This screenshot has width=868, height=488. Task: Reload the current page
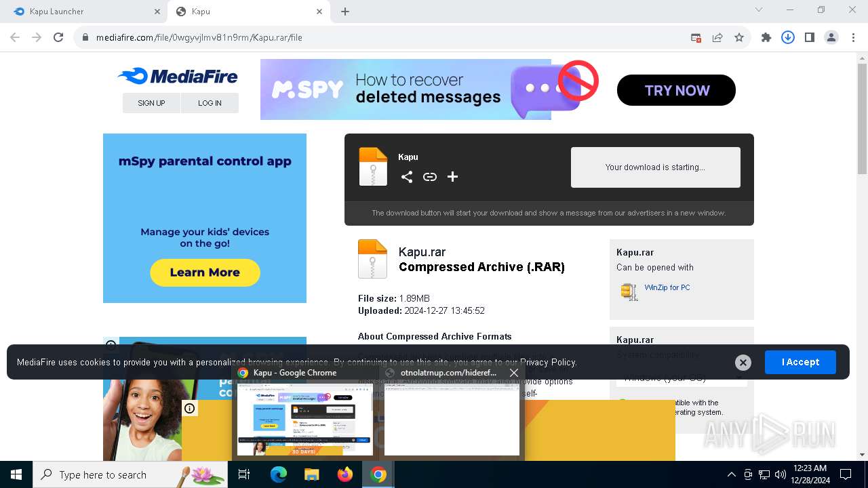pyautogui.click(x=58, y=37)
